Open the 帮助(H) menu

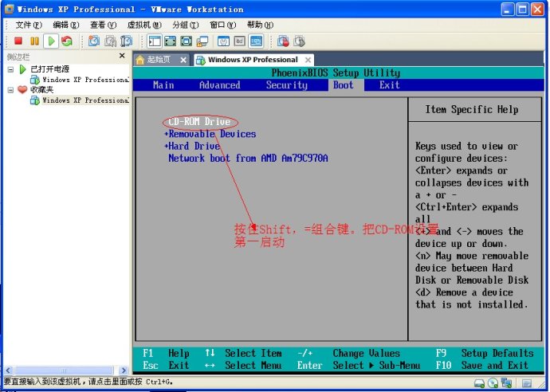coord(260,25)
